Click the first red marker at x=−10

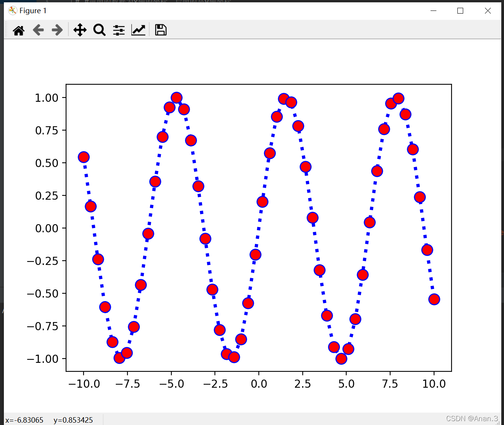pos(84,157)
